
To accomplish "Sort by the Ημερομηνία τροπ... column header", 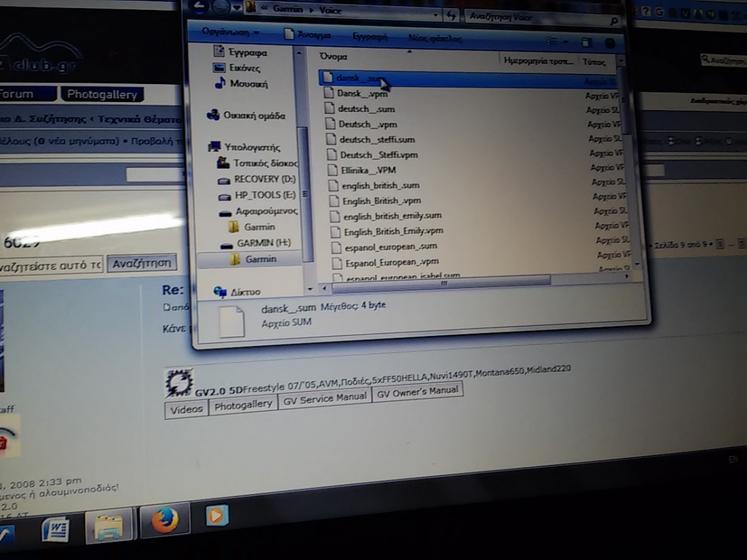I will 540,62.
